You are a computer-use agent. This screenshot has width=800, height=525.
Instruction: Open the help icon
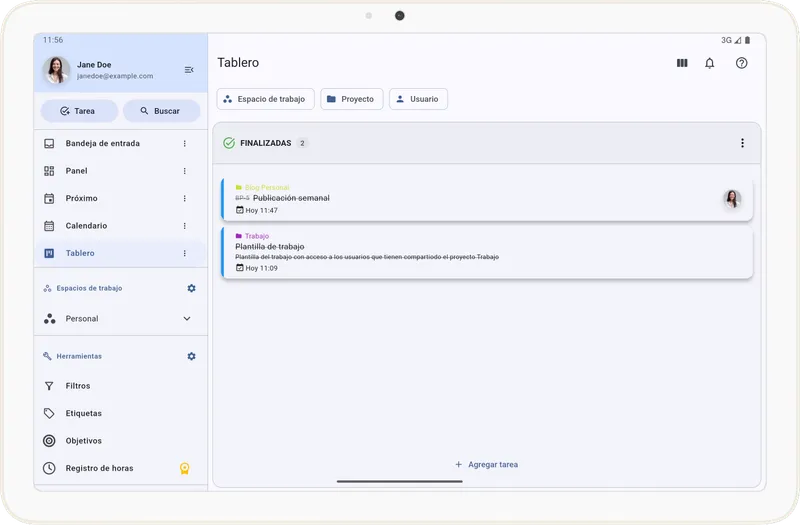[x=741, y=63]
